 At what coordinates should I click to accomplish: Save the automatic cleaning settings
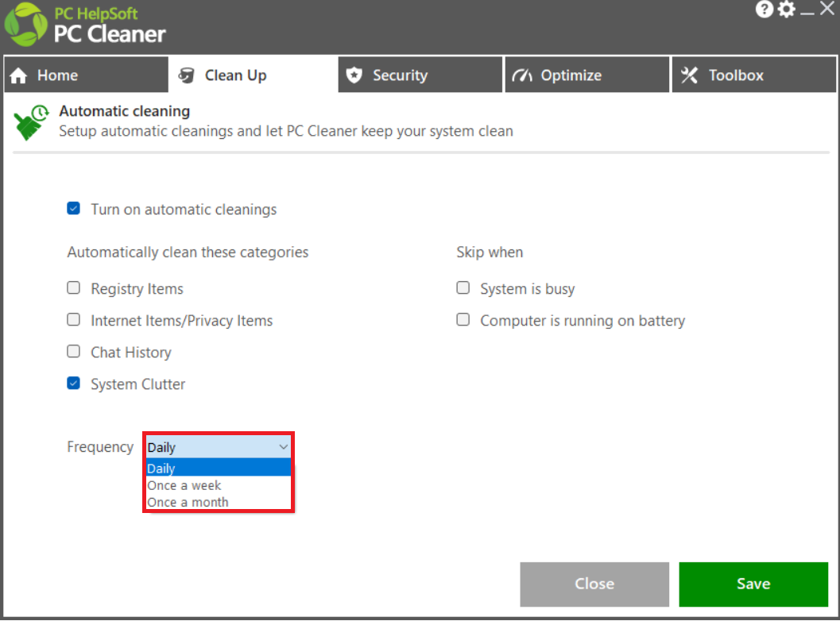(x=753, y=584)
